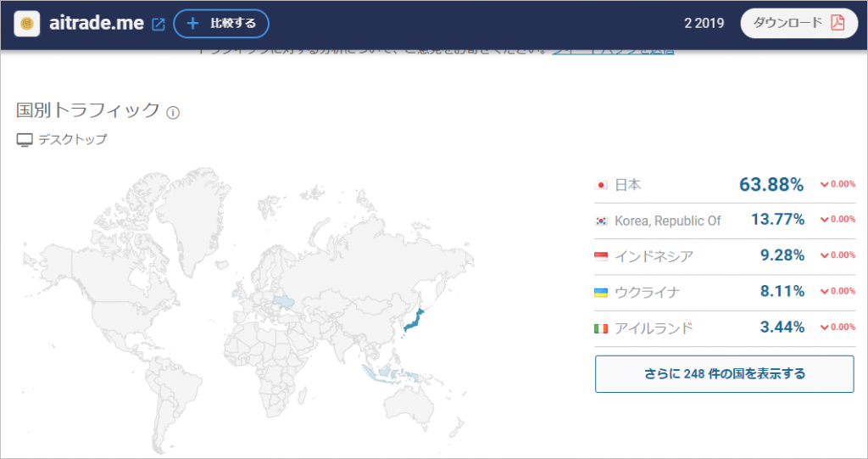The width and height of the screenshot is (868, 459).
Task: Click the Korea flag icon
Action: point(601,221)
